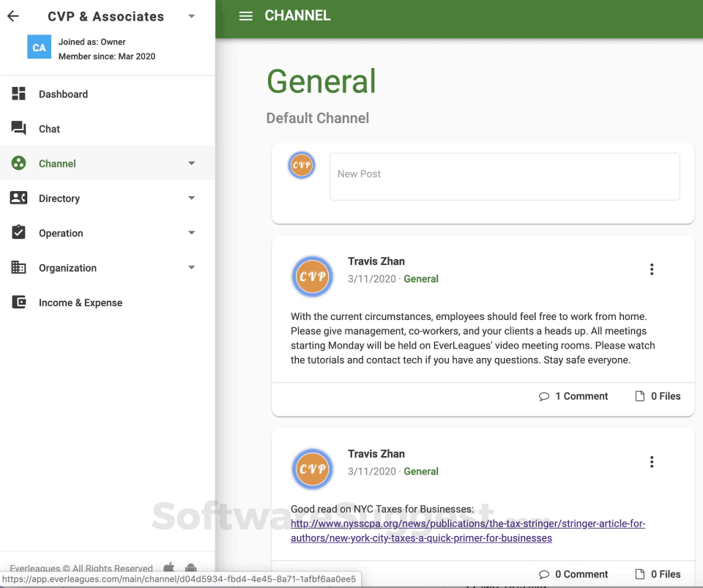
Task: Click the back arrow above the sidebar
Action: [12, 15]
